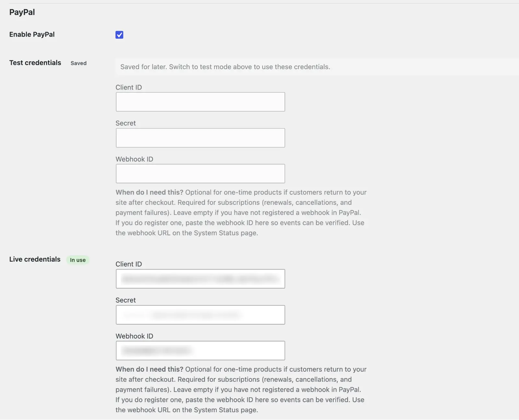Uncheck the Enable PayPal checkbox
This screenshot has height=420, width=519.
119,35
